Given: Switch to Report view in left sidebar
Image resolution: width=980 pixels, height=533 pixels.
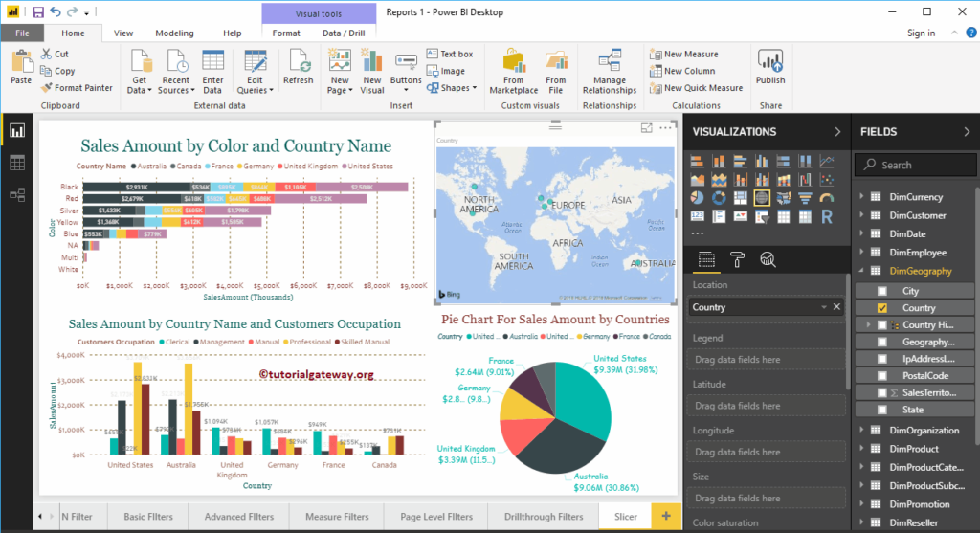Looking at the screenshot, I should click(17, 130).
